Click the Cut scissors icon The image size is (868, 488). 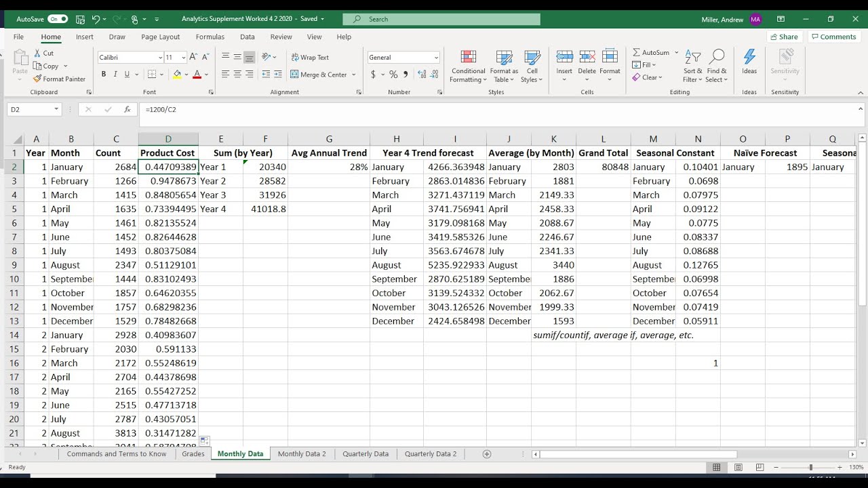click(x=37, y=53)
